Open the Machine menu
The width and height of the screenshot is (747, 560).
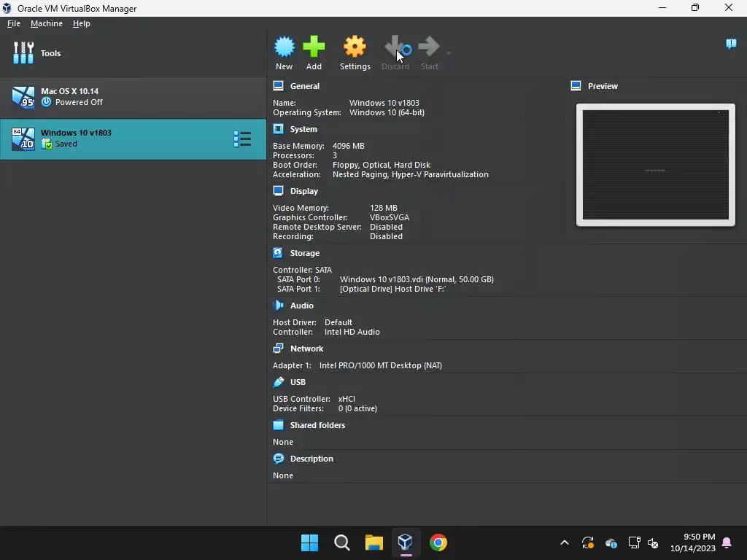(46, 23)
